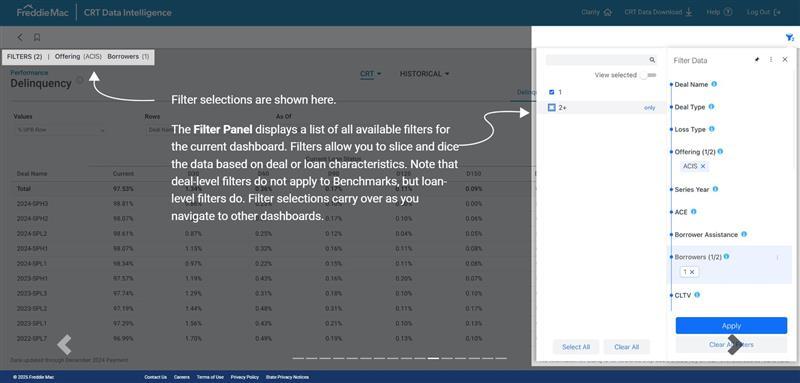Click the Help question mark icon
This screenshot has height=383, width=800.
(x=728, y=12)
